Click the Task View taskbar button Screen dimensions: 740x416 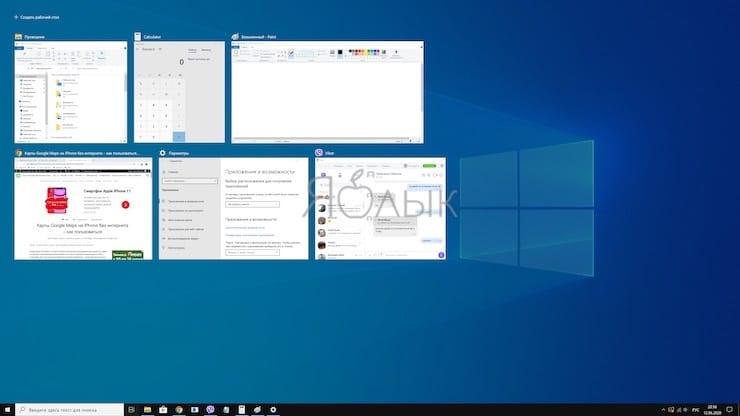tap(132, 409)
